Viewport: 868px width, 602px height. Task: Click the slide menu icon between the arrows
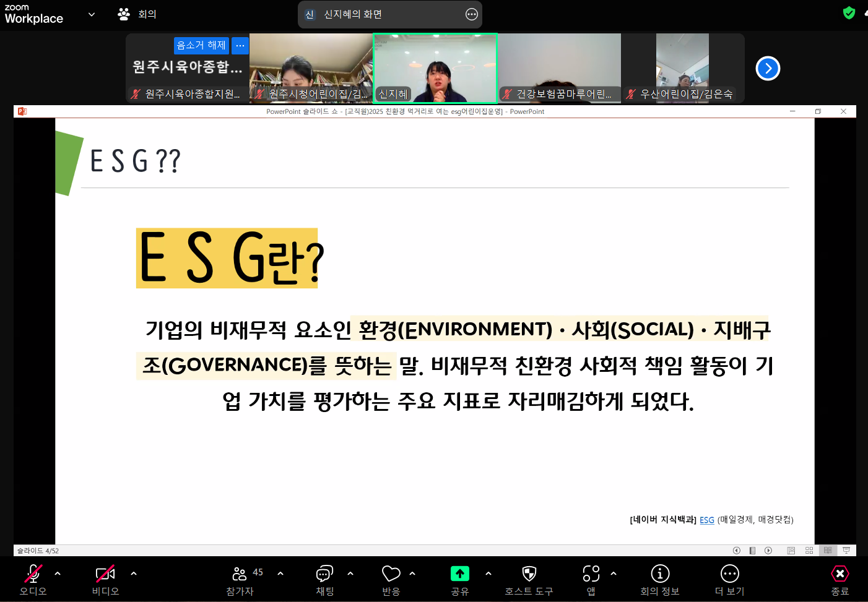tap(752, 550)
